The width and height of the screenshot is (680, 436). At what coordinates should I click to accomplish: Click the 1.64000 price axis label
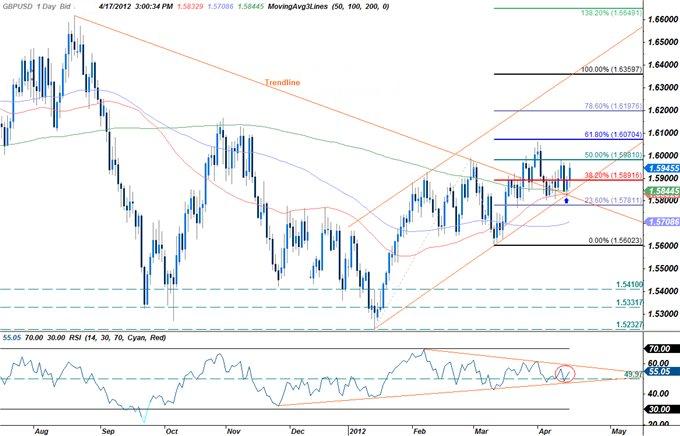click(663, 65)
